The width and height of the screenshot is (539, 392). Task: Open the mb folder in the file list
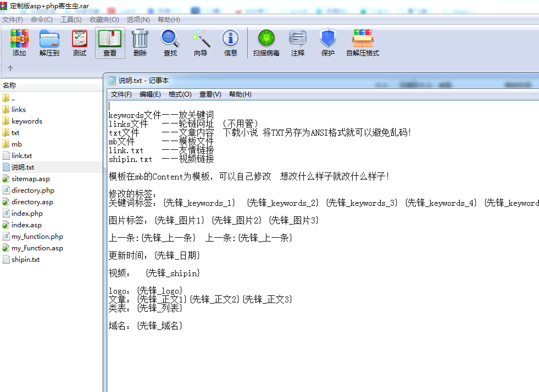coord(16,144)
